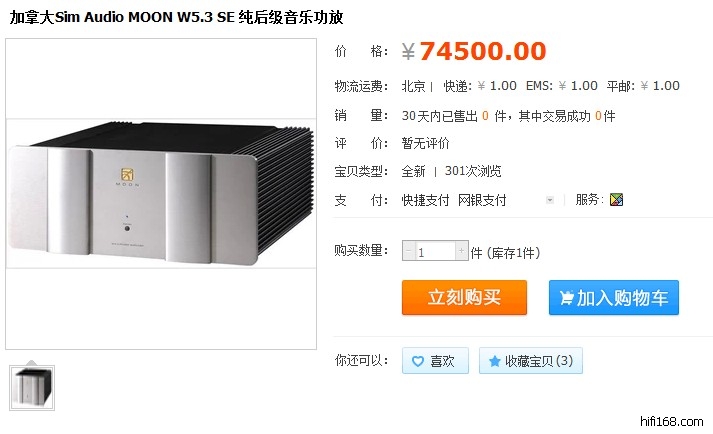The width and height of the screenshot is (713, 434).
Task: Click the ¥74500.00 price text
Action: click(x=474, y=51)
